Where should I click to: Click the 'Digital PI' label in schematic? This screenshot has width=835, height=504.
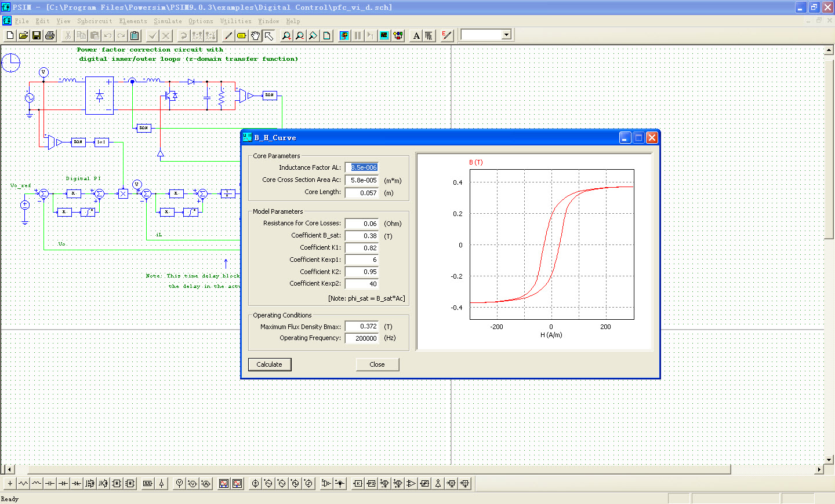pyautogui.click(x=83, y=178)
